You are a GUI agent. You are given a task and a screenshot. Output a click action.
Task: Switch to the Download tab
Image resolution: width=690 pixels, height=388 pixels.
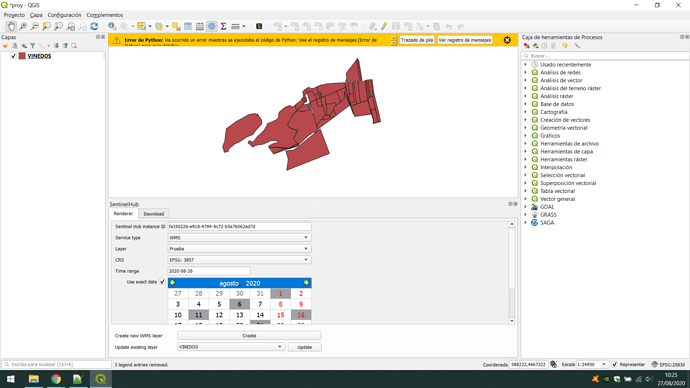click(154, 214)
